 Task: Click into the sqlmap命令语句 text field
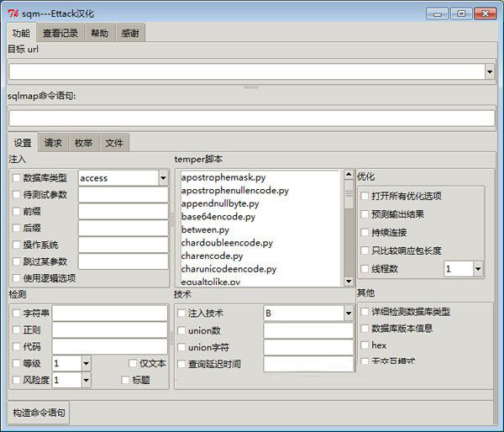click(252, 118)
